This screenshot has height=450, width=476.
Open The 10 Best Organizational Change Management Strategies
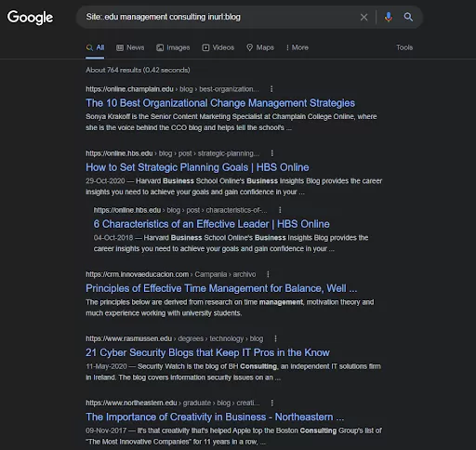[220, 103]
